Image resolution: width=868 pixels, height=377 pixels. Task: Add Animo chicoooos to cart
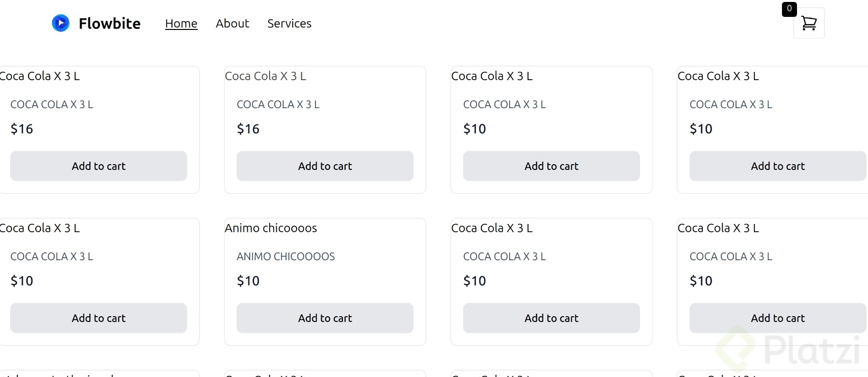pyautogui.click(x=325, y=318)
